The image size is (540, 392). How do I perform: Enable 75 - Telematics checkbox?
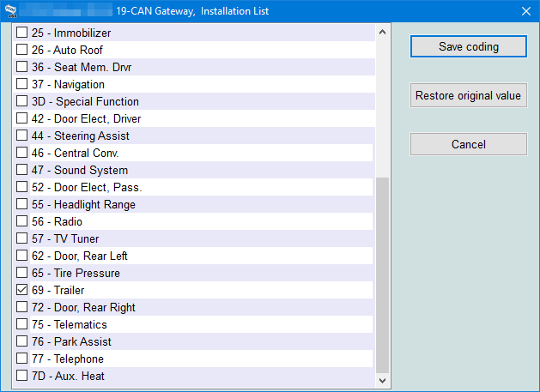tap(21, 324)
